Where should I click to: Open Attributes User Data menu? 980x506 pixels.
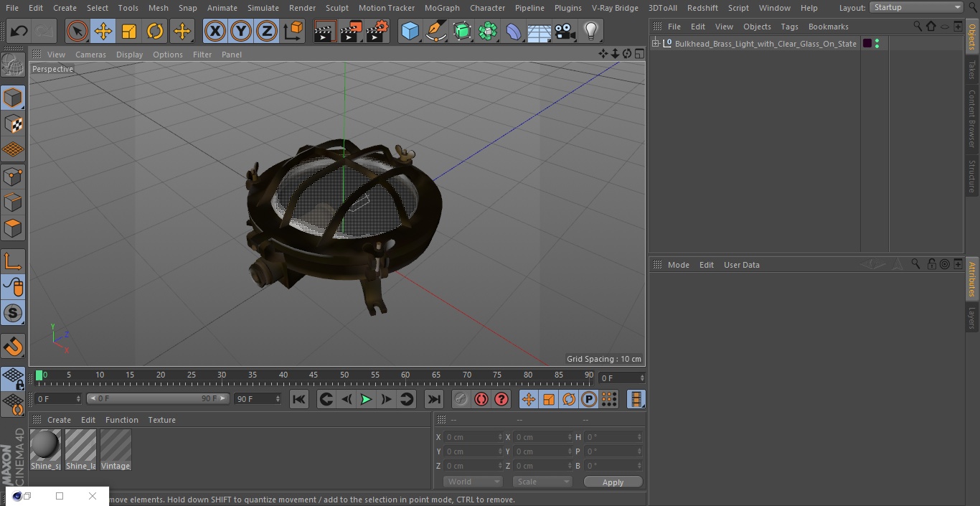[x=741, y=265]
